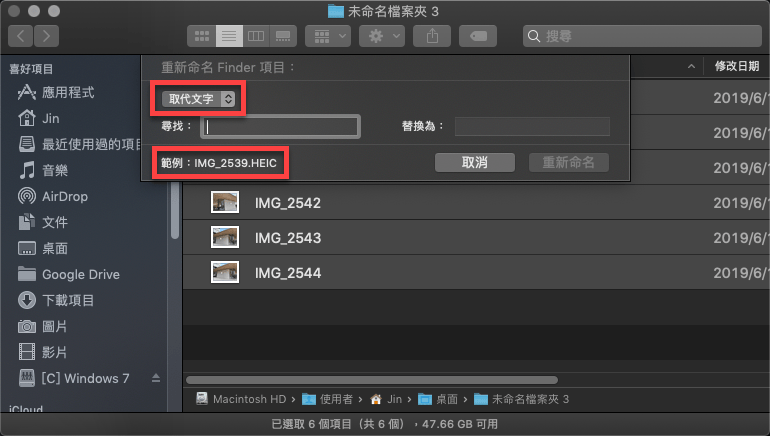
Task: Switch to list view
Action: pos(229,36)
